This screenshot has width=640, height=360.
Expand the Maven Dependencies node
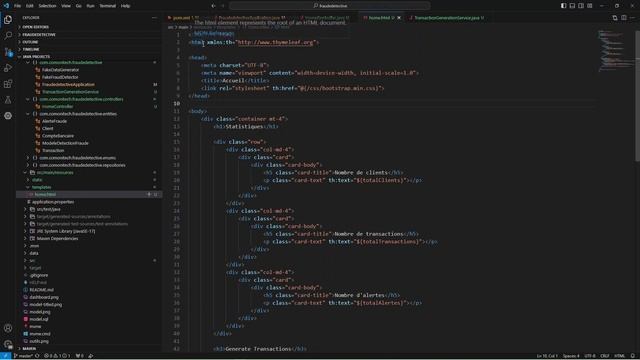pyautogui.click(x=25, y=238)
